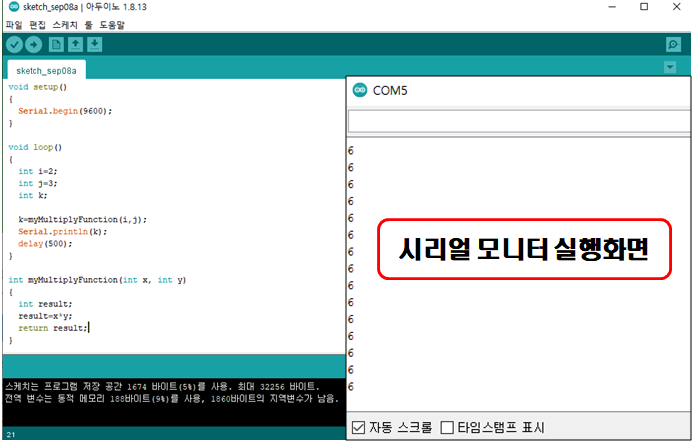Screen dimensions: 693x443
Task: Click the int i=2; line
Action: 38,171
